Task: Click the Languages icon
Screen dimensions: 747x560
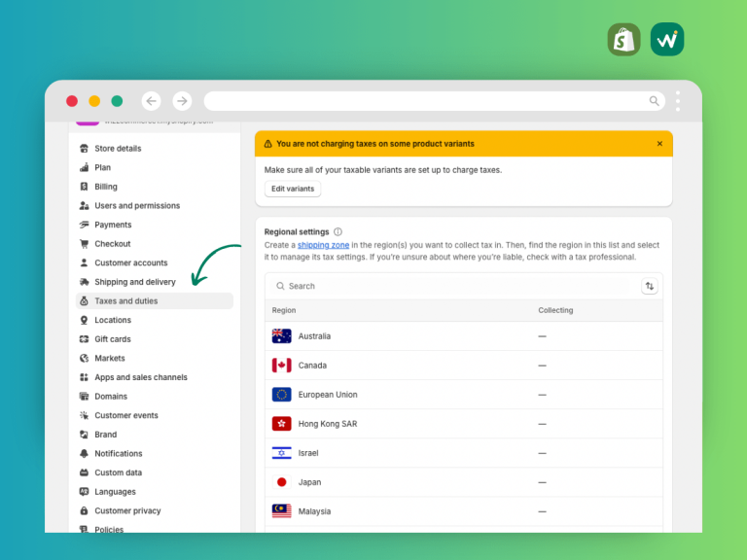Action: click(84, 491)
